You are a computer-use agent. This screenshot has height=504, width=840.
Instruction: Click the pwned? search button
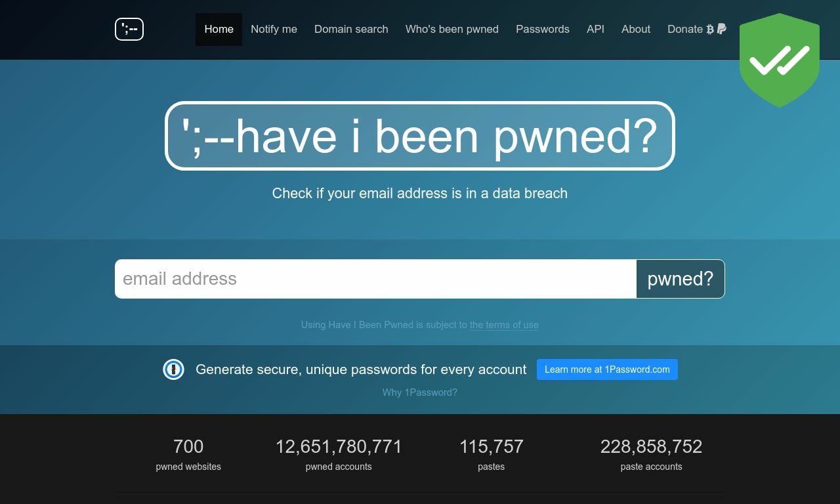pos(681,279)
